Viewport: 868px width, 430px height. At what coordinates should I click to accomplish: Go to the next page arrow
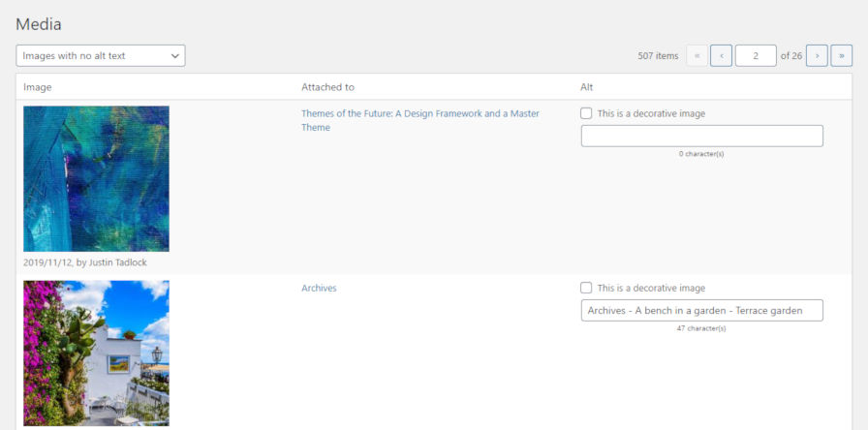coord(817,56)
